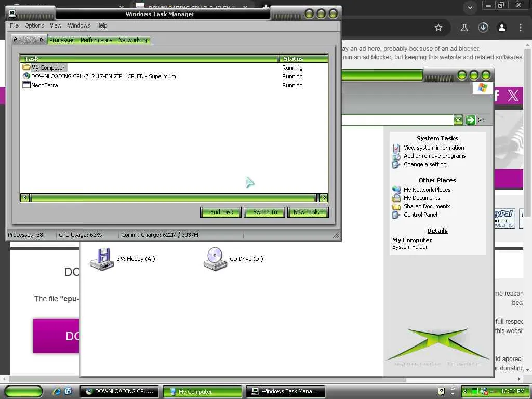
Task: Switch to the Performance tab
Action: [x=96, y=40]
